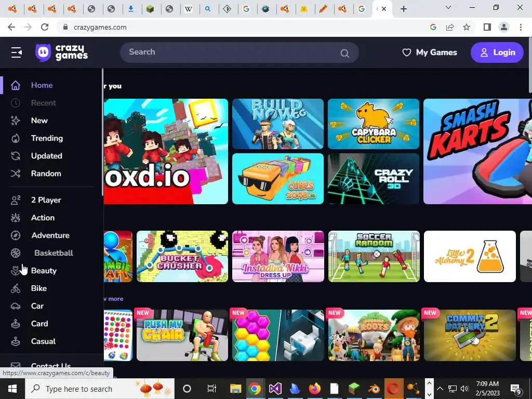Open the tab search chevron dropdown
This screenshot has width=532, height=399.
tap(448, 7)
